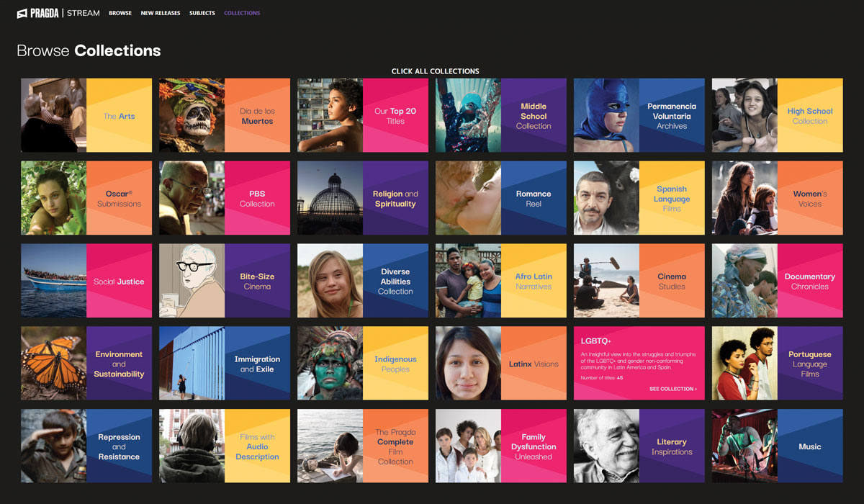This screenshot has height=504, width=864.
Task: Click the Click All Collections heading
Action: pos(435,71)
